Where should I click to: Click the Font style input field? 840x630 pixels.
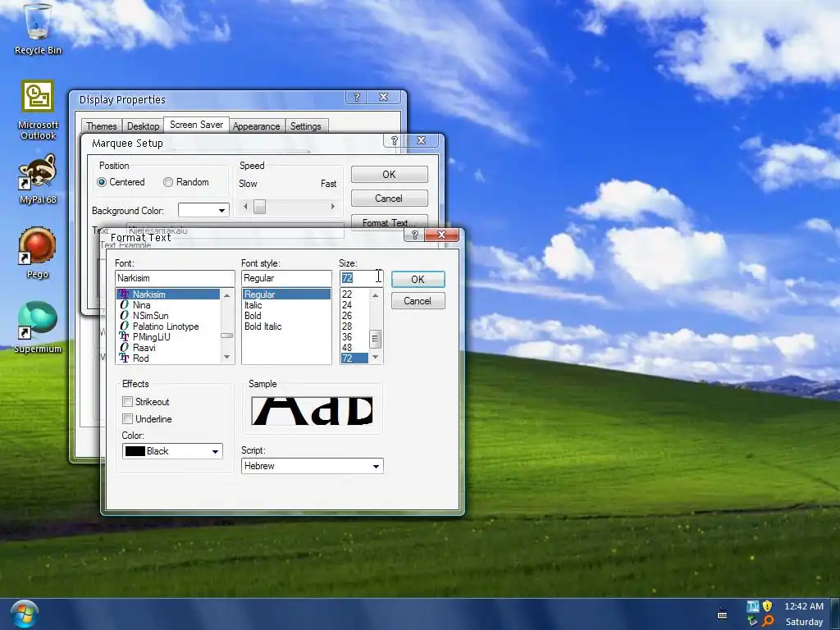286,278
